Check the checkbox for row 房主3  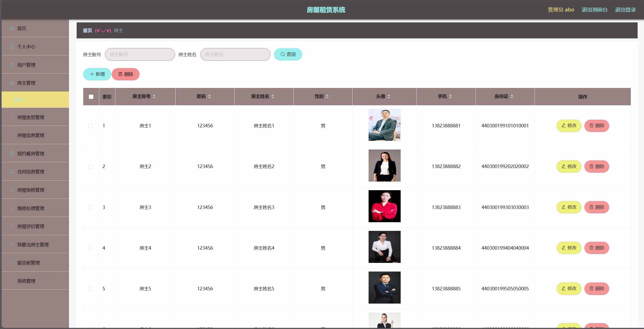[x=90, y=207]
